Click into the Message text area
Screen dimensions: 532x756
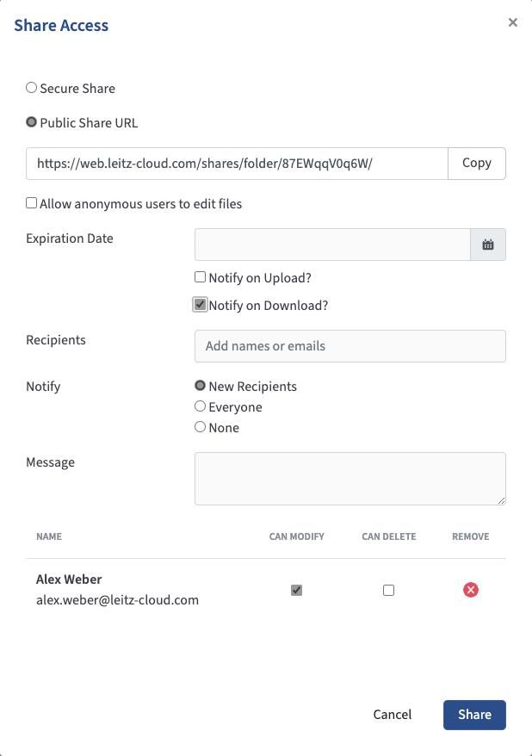350,478
